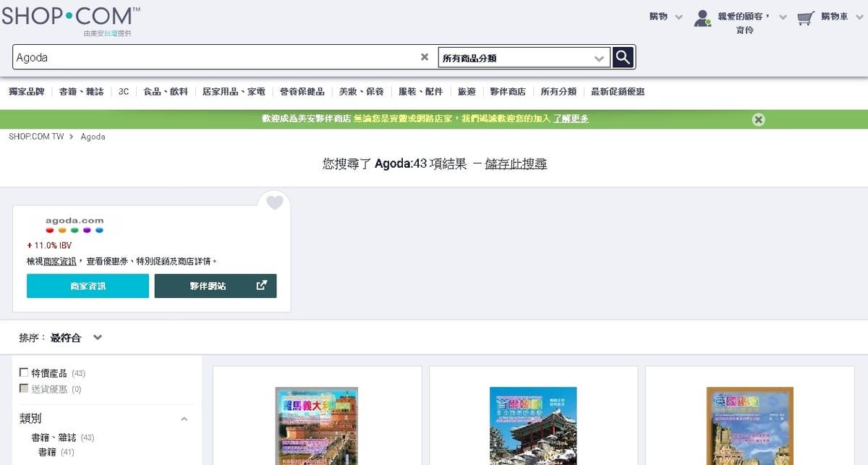868x465 pixels.
Task: Open the 服裝、配件 menu
Action: [421, 92]
